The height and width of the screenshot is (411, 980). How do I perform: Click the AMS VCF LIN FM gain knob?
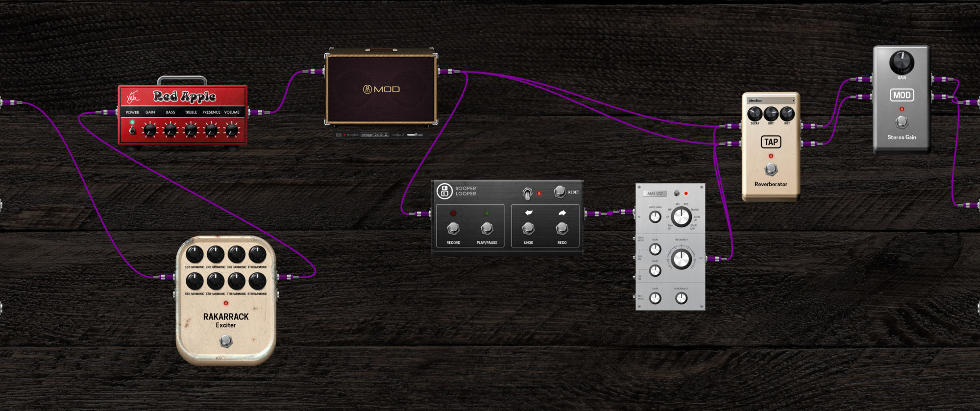[655, 270]
